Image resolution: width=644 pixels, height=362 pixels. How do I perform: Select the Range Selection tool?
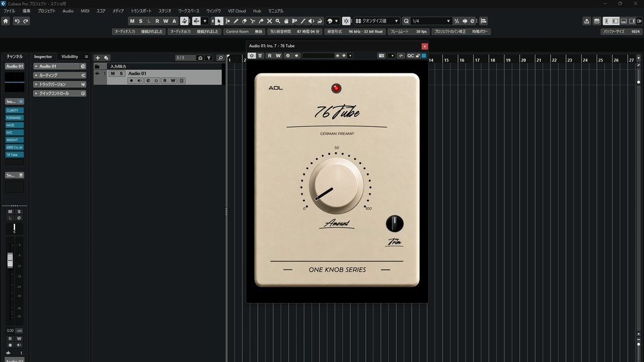point(228,21)
